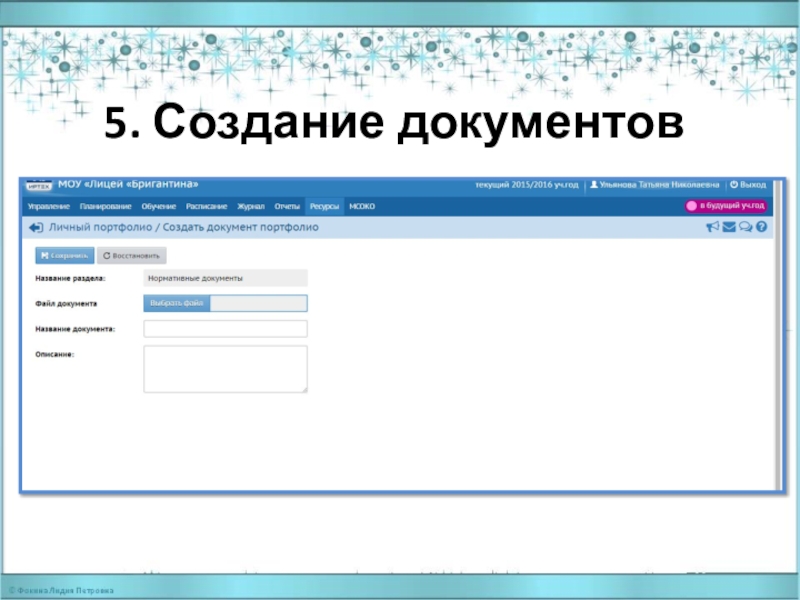Click user name Ульянова Татьяна Николаевна
The height and width of the screenshot is (600, 800).
point(655,185)
